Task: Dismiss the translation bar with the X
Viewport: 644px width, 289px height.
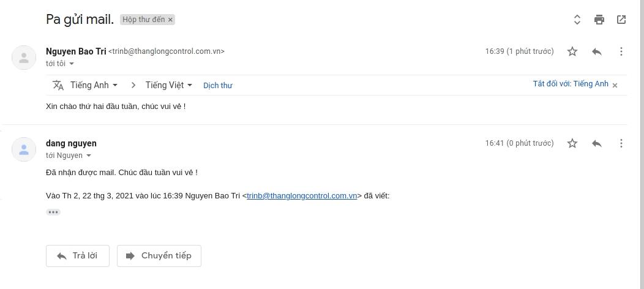Action: pyautogui.click(x=615, y=85)
